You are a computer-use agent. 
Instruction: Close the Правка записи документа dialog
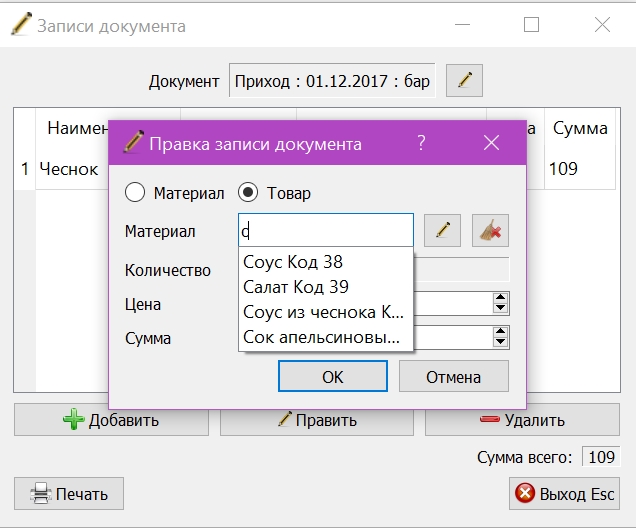491,143
